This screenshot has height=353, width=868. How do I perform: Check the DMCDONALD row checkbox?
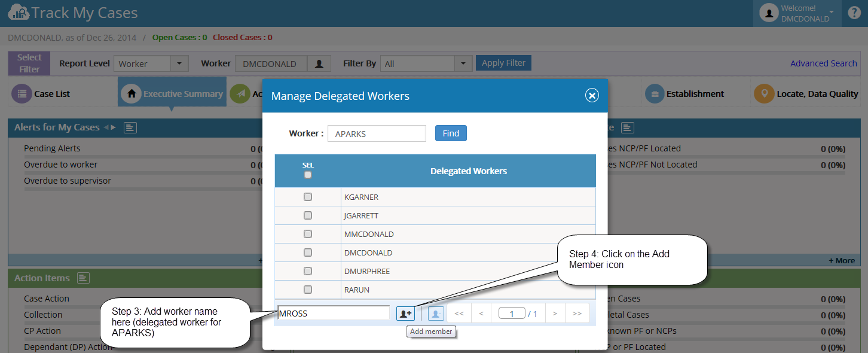tap(308, 252)
